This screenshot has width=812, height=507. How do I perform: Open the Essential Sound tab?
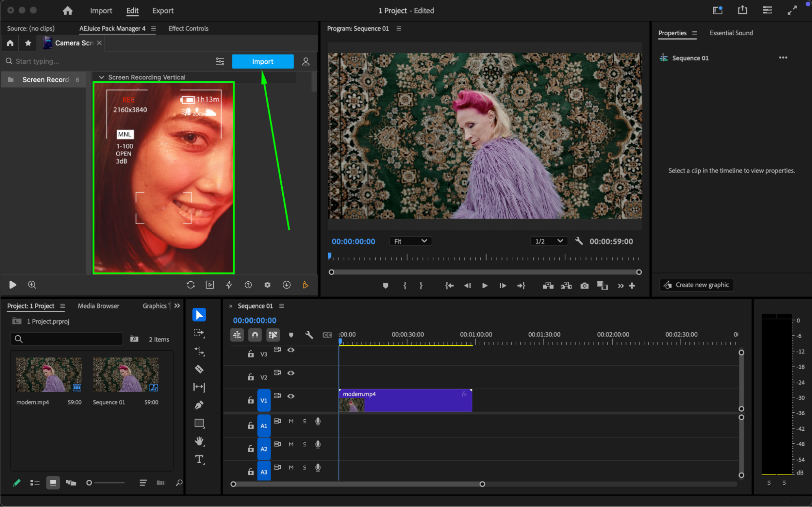731,33
